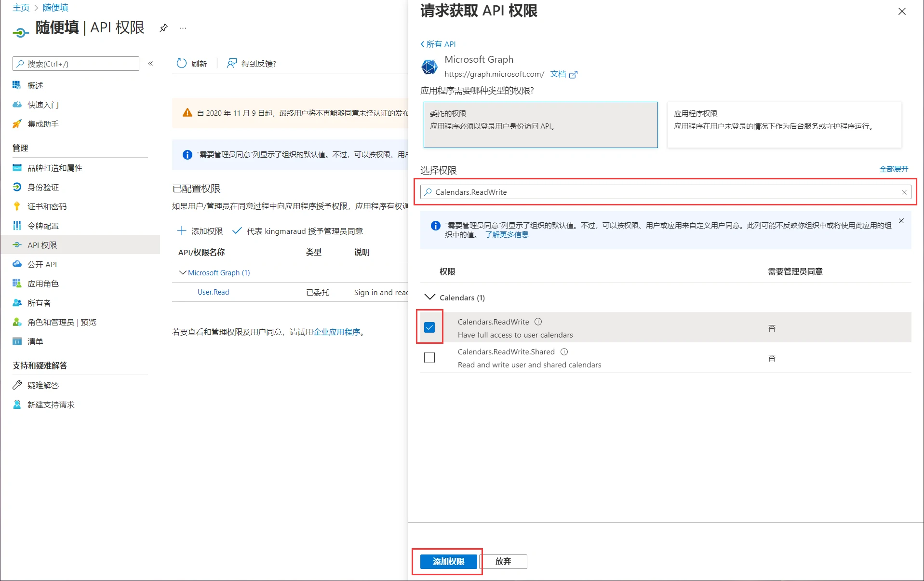Click the info icon next to Calendars.ReadWrite

(538, 322)
